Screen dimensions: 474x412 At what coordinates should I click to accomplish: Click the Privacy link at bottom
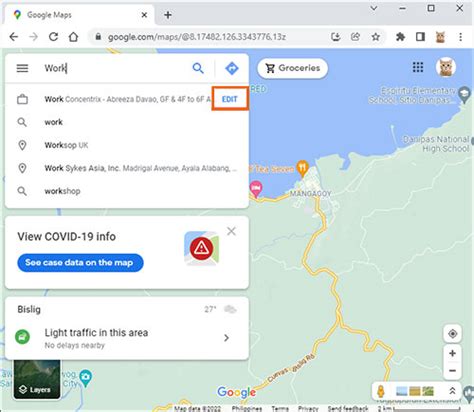308,409
